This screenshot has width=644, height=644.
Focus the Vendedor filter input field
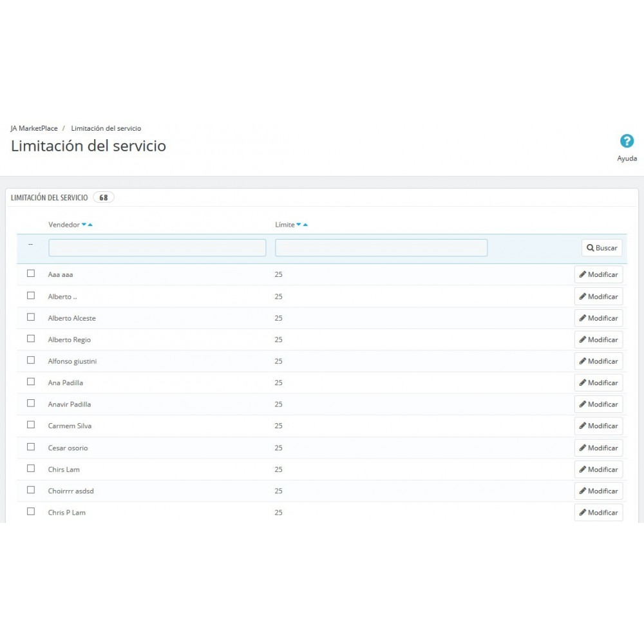[157, 248]
